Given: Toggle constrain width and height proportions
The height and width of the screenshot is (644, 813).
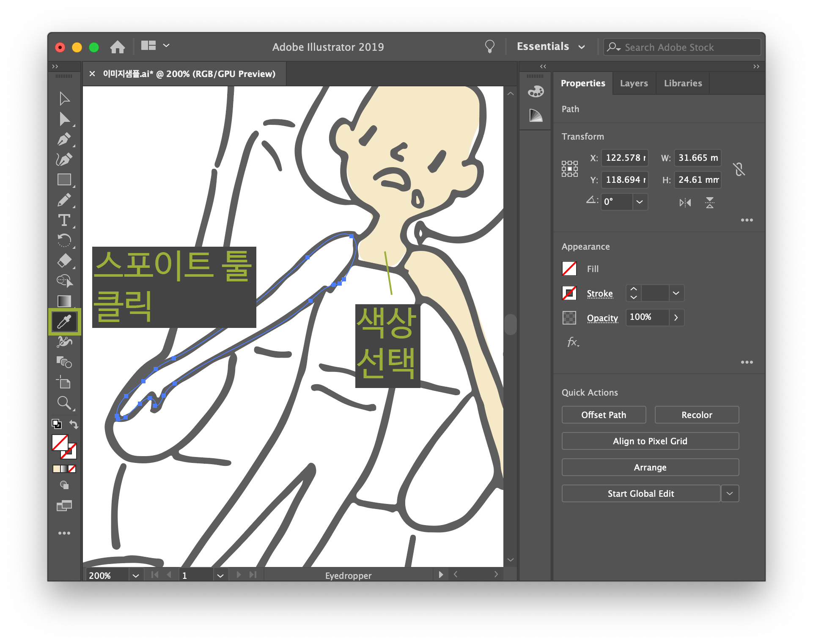Looking at the screenshot, I should (739, 169).
